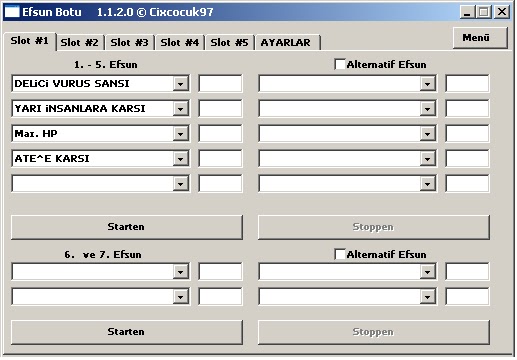Go to the AYARLAR tab
Viewport: 517px width, 360px height.
[287, 43]
